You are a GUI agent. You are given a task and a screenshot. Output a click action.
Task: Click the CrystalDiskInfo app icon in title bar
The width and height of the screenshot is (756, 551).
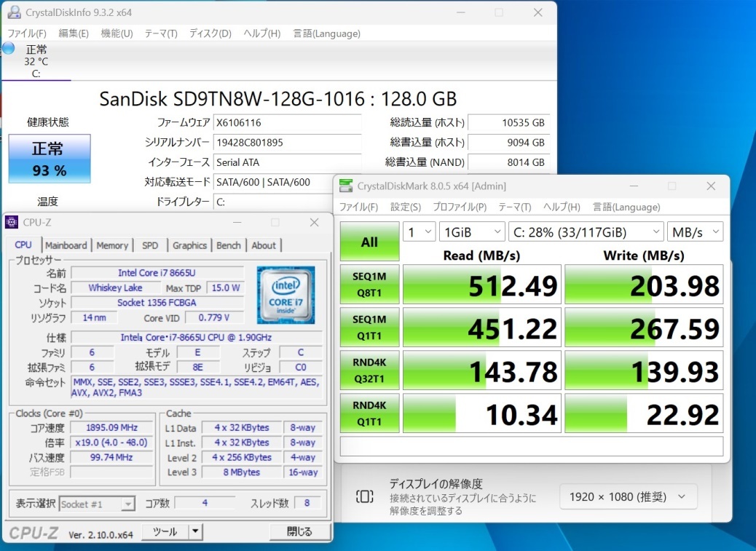tap(14, 12)
